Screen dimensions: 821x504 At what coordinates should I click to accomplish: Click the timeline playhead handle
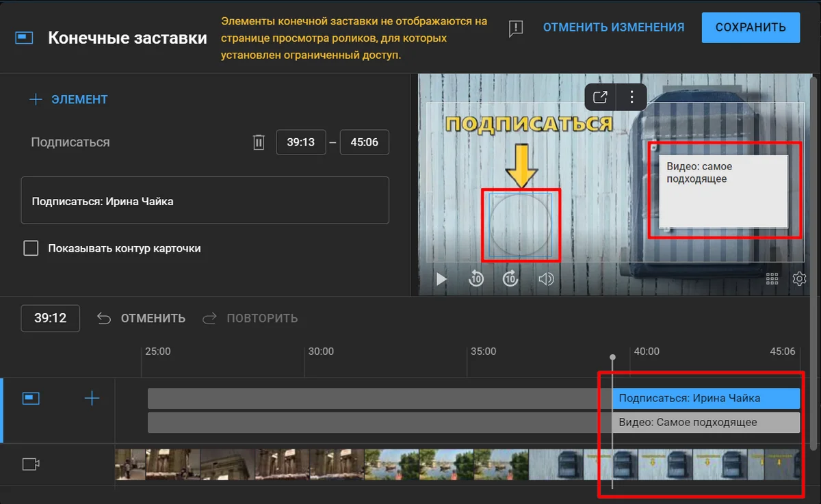pyautogui.click(x=612, y=358)
